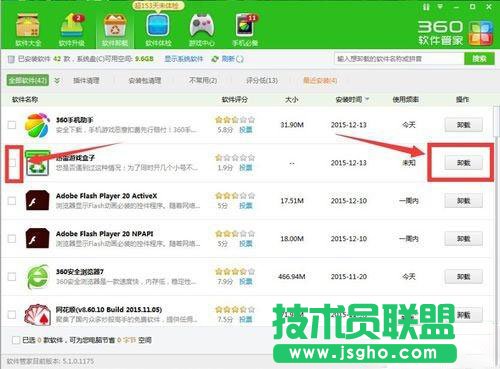Image resolution: width=500 pixels, height=369 pixels.
Task: Sort by the 安装时间 column arrow
Action: click(x=367, y=99)
